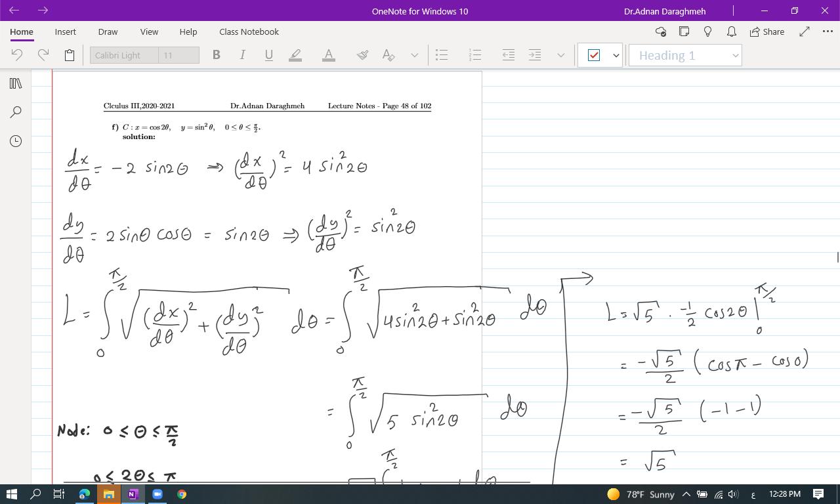Switch to the Draw tab
Viewport: 840px width, 504px height.
coord(108,31)
